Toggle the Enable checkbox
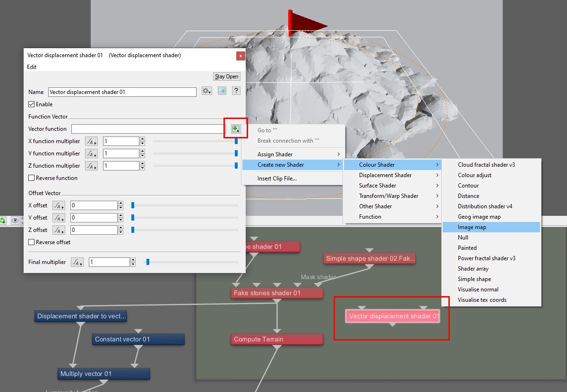Image resolution: width=567 pixels, height=392 pixels. pyautogui.click(x=32, y=104)
